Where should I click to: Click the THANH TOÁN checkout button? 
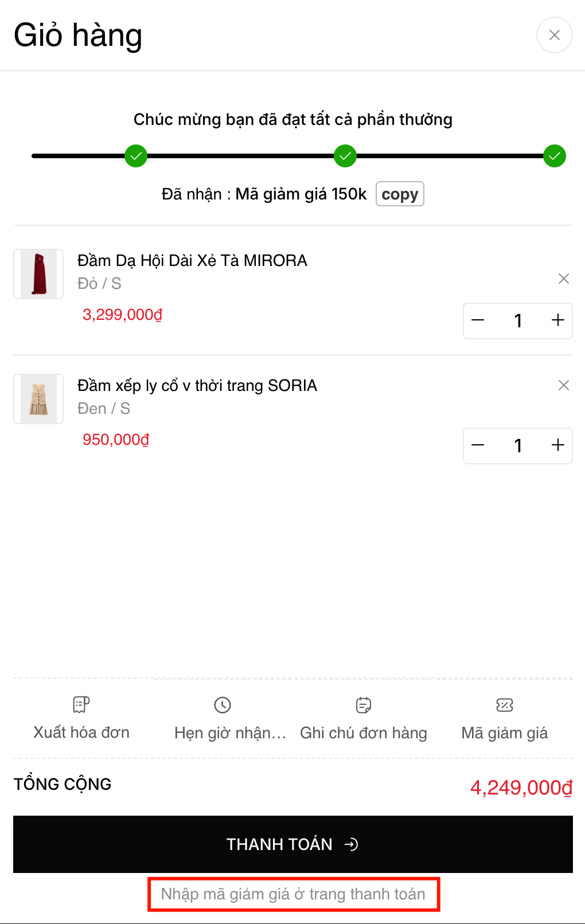tap(292, 844)
